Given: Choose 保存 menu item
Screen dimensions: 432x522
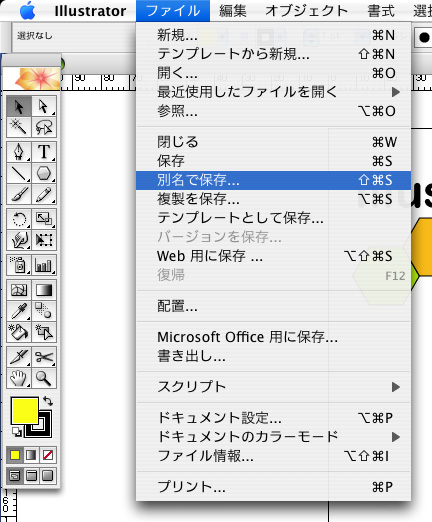Looking at the screenshot, I should pyautogui.click(x=273, y=161).
